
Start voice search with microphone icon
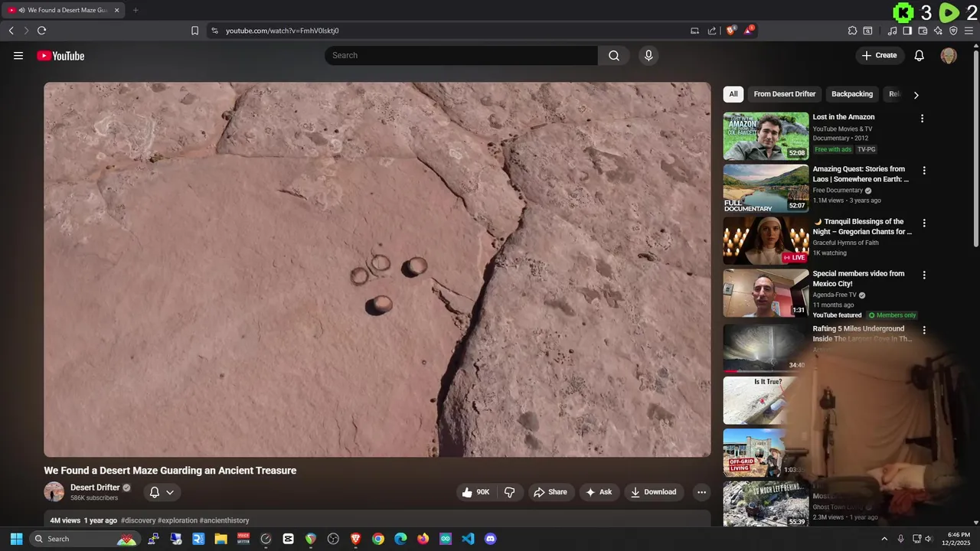[648, 55]
